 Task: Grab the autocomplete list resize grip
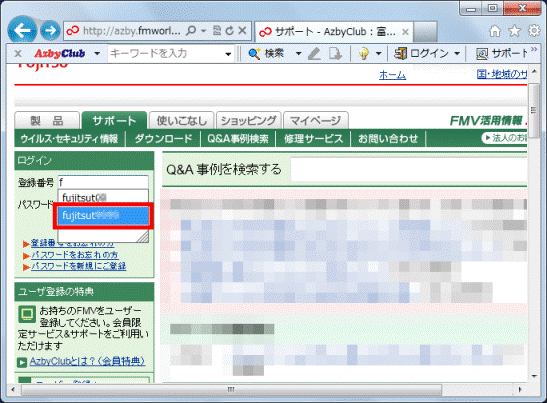(x=143, y=237)
